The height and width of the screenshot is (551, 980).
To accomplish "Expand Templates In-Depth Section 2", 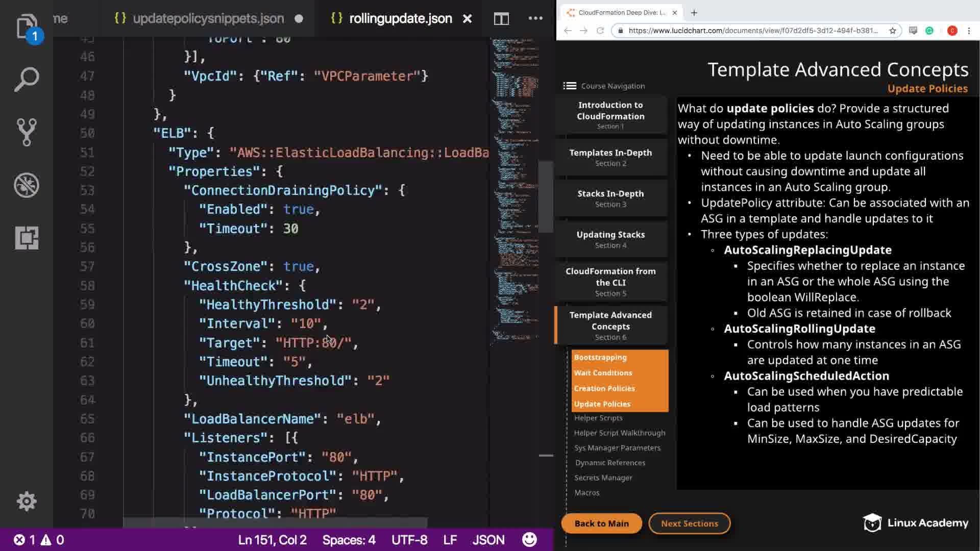I will [x=610, y=158].
